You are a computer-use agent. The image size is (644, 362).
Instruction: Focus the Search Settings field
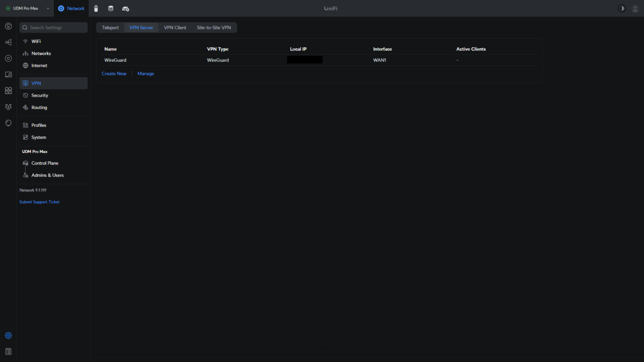(53, 28)
